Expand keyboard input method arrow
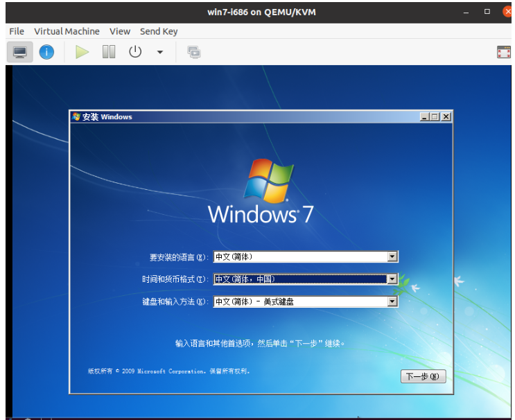 coord(392,301)
